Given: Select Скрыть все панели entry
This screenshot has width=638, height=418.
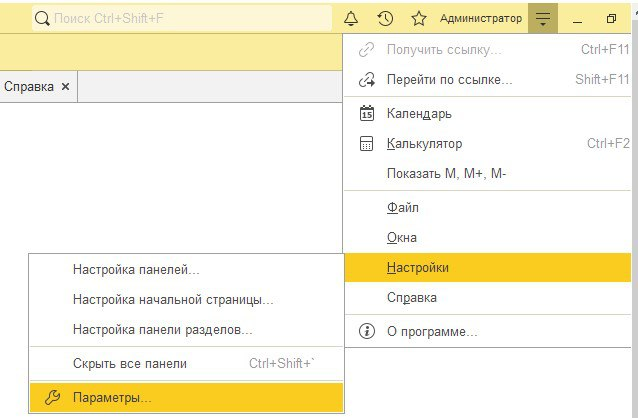Looking at the screenshot, I should 186,363.
